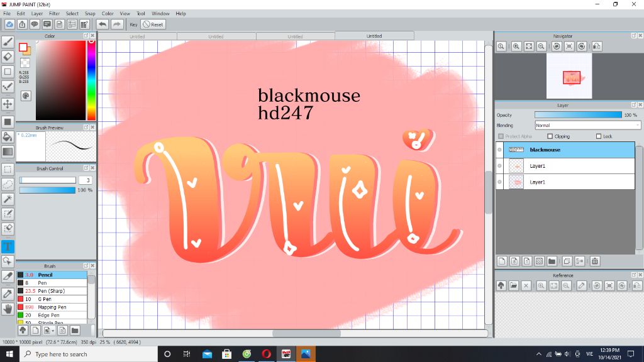Select the G Pen brush
Viewport: 644px width, 362px height.
[52, 299]
